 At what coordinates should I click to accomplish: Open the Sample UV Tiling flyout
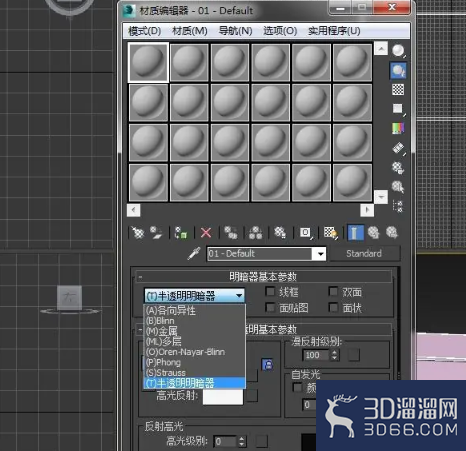[398, 109]
